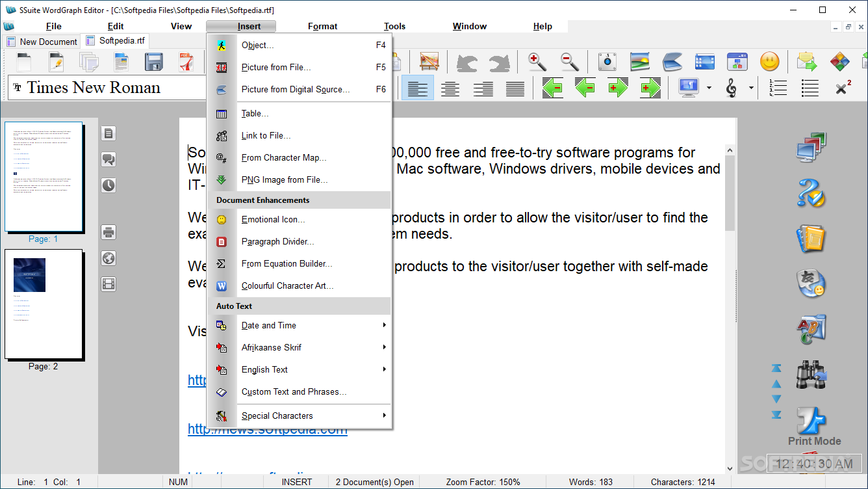
Task: Choose Custom Text and Phrases... entry
Action: point(300,391)
